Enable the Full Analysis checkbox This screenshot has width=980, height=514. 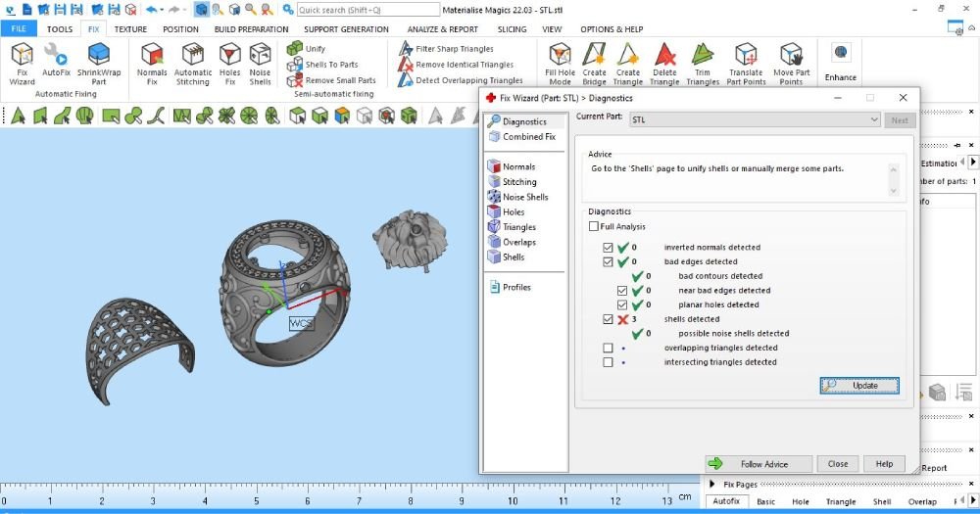[593, 226]
